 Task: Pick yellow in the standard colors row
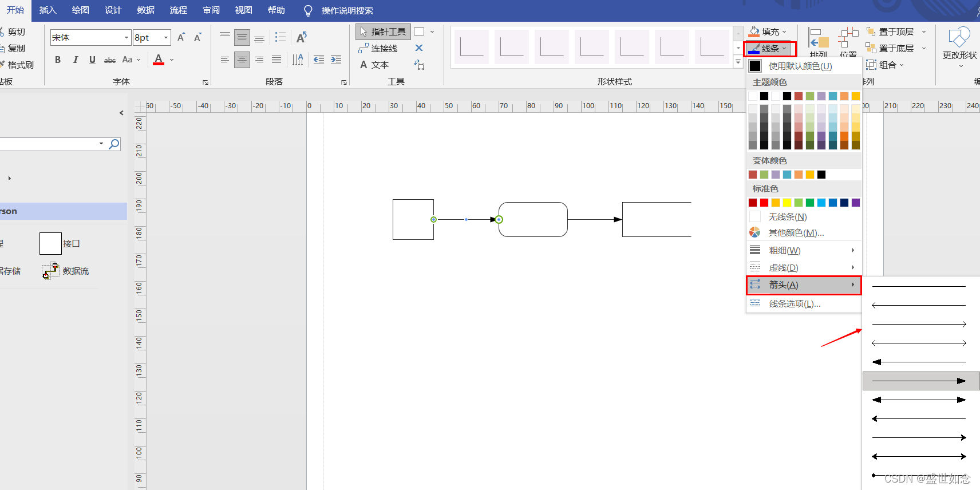787,203
